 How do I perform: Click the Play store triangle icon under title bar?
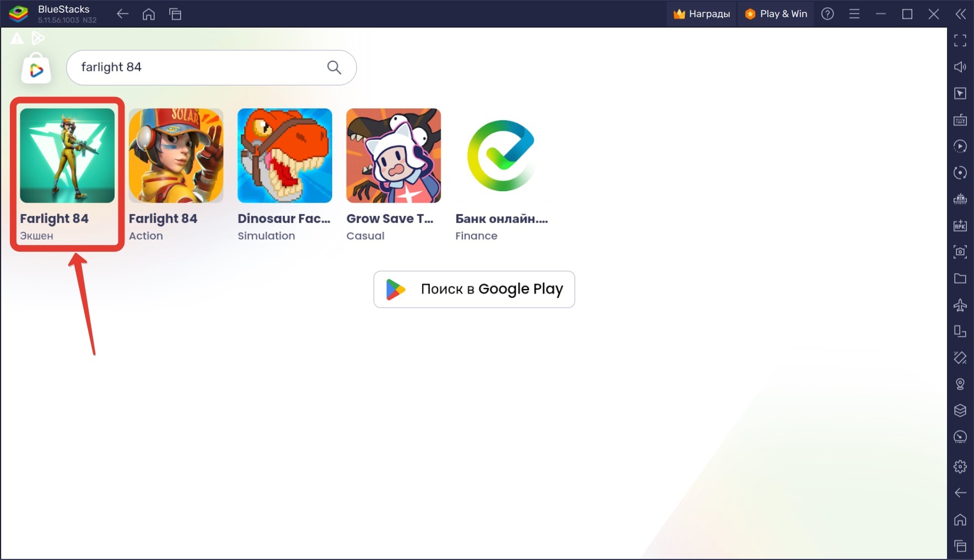(37, 38)
